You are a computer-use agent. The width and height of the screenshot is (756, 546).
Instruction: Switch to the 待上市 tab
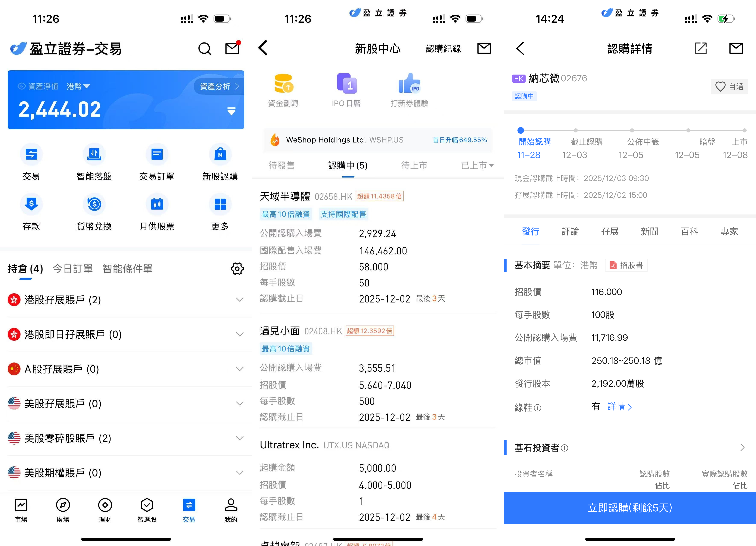coord(414,165)
